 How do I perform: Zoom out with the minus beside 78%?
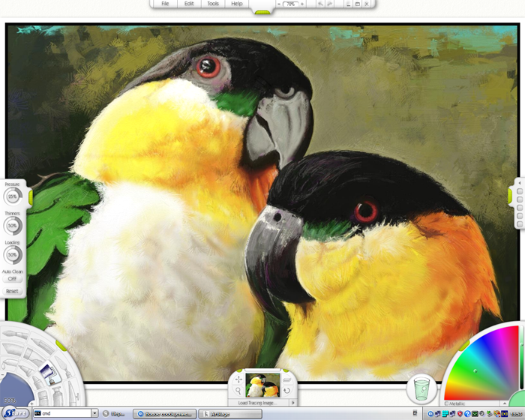[279, 4]
